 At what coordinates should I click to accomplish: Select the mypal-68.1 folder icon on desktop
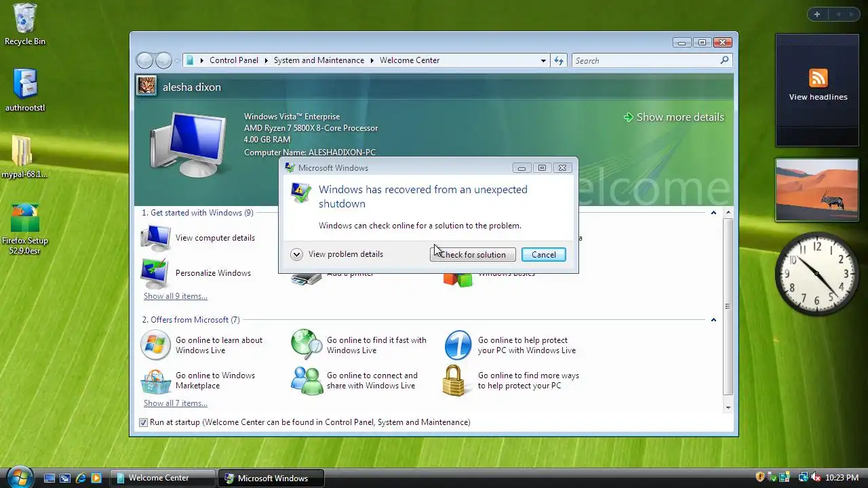click(x=25, y=157)
